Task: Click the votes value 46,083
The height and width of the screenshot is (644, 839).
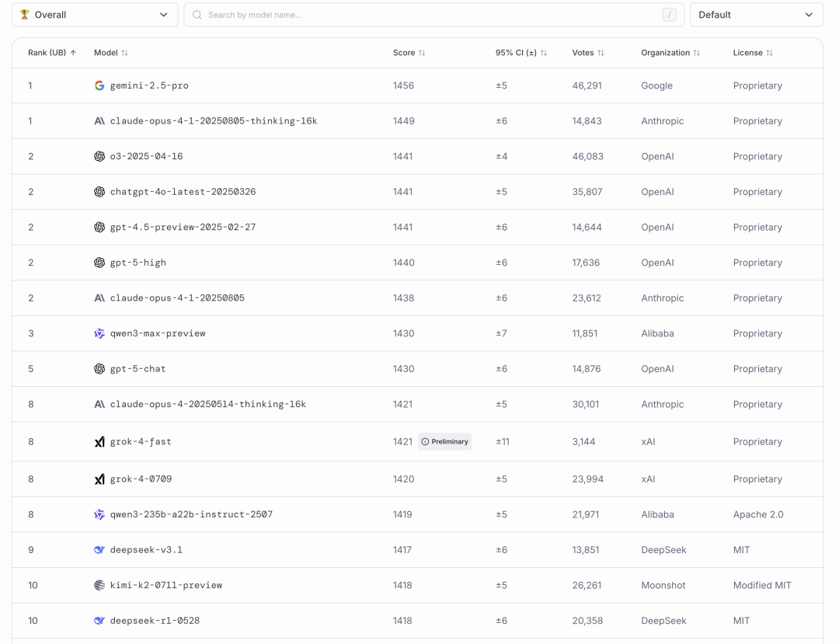Action: point(587,156)
